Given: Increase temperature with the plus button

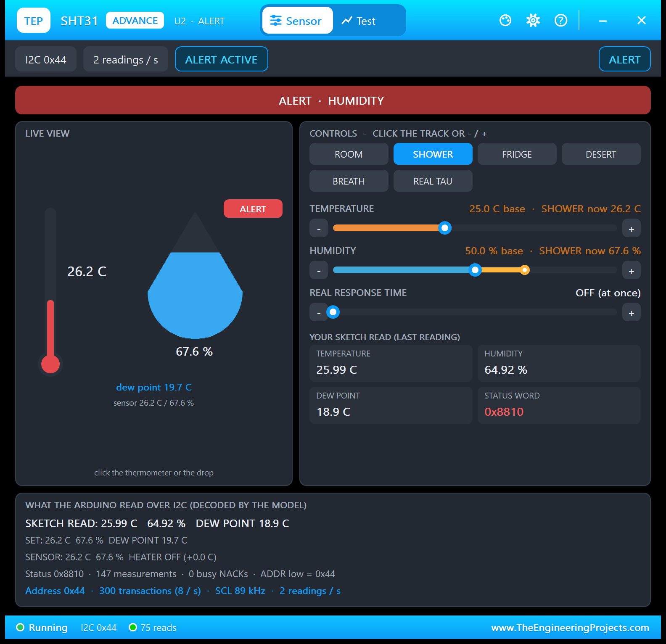Looking at the screenshot, I should click(632, 228).
